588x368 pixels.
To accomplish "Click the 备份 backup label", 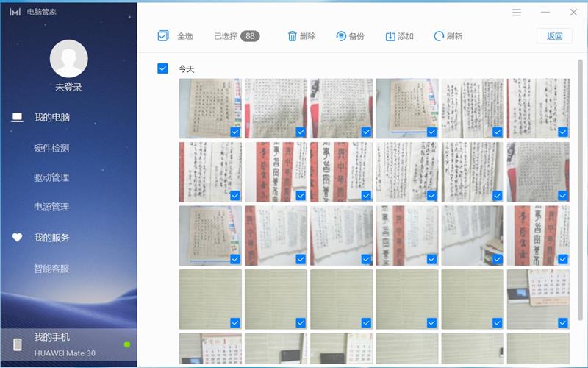I will [356, 36].
